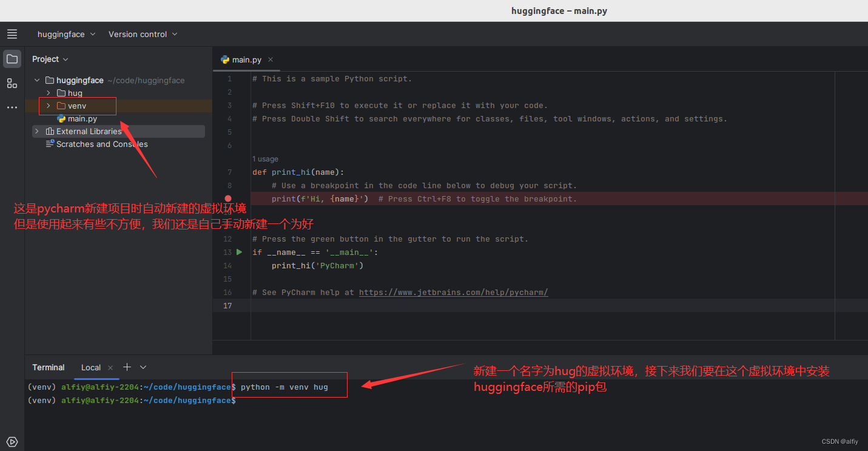Image resolution: width=868 pixels, height=451 pixels.
Task: Open the Structure tool window icon
Action: (x=12, y=83)
